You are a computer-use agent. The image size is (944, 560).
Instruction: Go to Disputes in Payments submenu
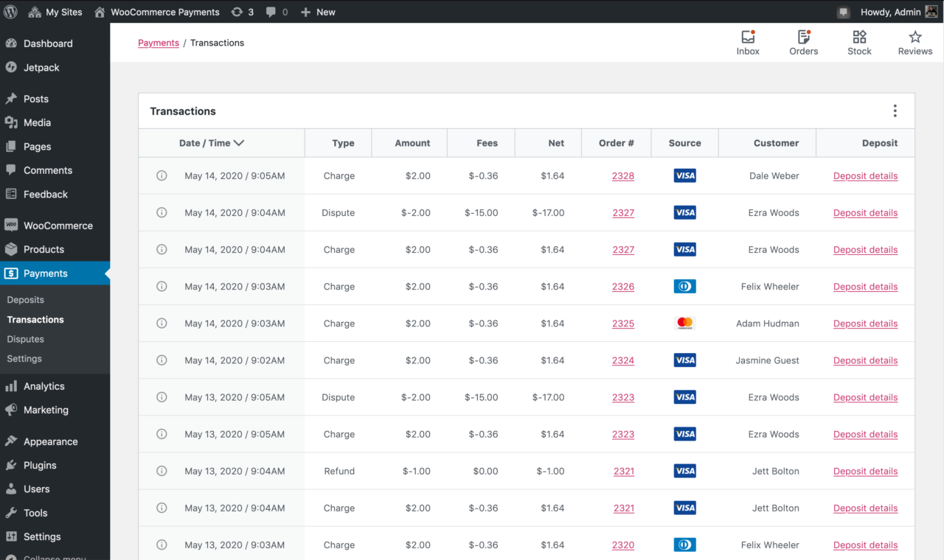coord(26,339)
